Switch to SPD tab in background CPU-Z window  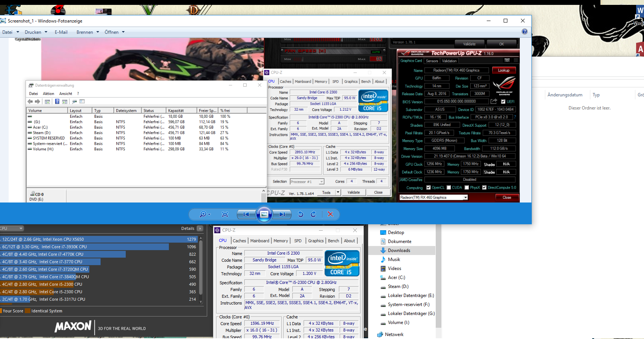(x=298, y=241)
